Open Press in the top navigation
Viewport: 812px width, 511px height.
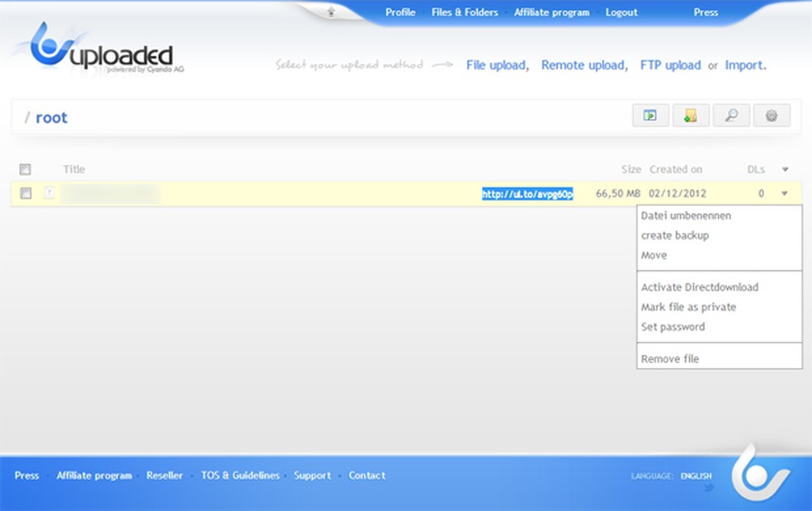point(706,12)
